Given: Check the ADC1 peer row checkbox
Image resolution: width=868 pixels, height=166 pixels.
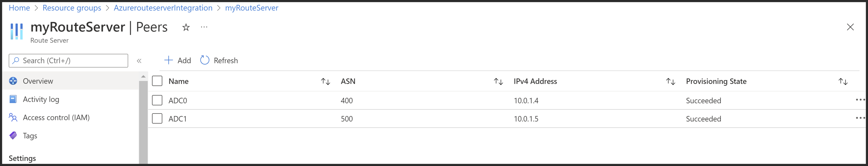Looking at the screenshot, I should pos(157,118).
